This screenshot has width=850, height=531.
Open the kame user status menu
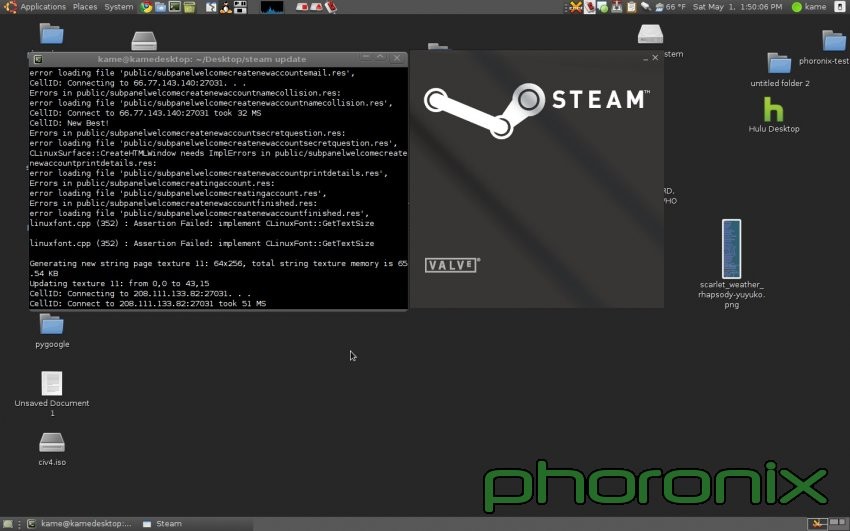point(809,7)
